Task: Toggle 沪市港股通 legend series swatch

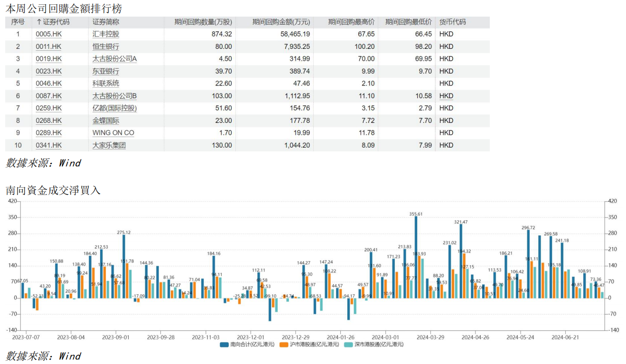Action: (x=284, y=344)
